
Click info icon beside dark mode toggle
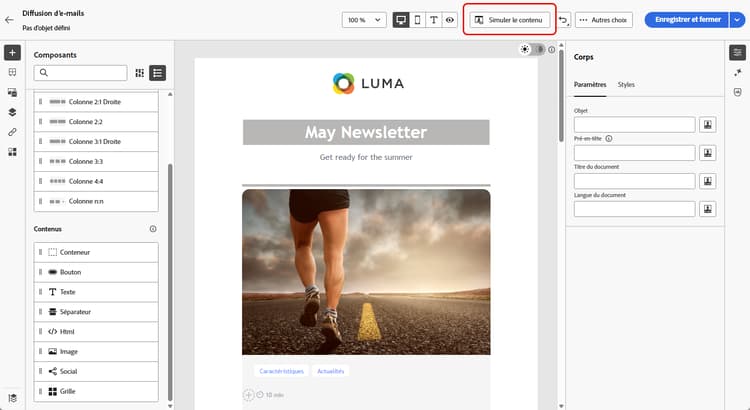pyautogui.click(x=551, y=49)
